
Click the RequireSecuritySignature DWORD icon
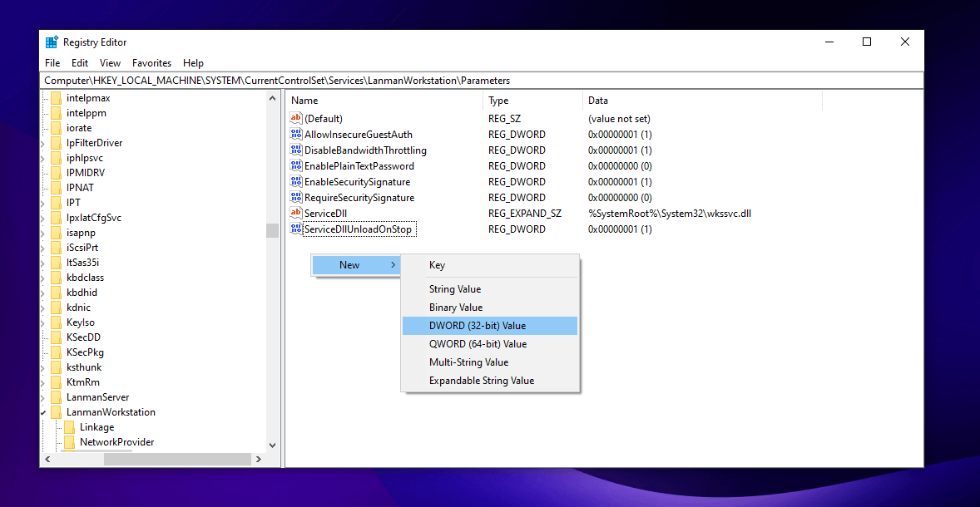coord(296,198)
